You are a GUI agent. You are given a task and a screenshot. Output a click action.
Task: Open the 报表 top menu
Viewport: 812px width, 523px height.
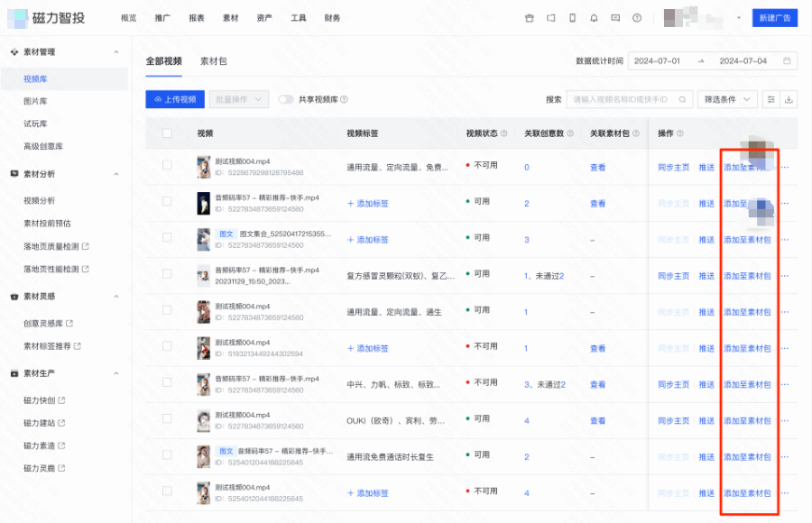click(x=197, y=18)
